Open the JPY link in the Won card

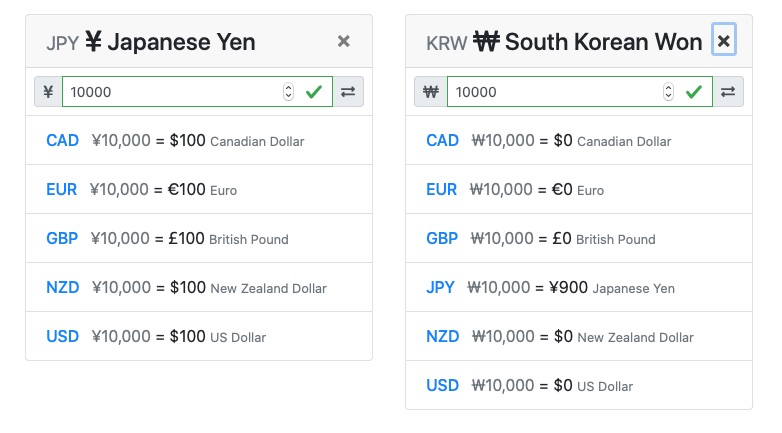point(440,287)
